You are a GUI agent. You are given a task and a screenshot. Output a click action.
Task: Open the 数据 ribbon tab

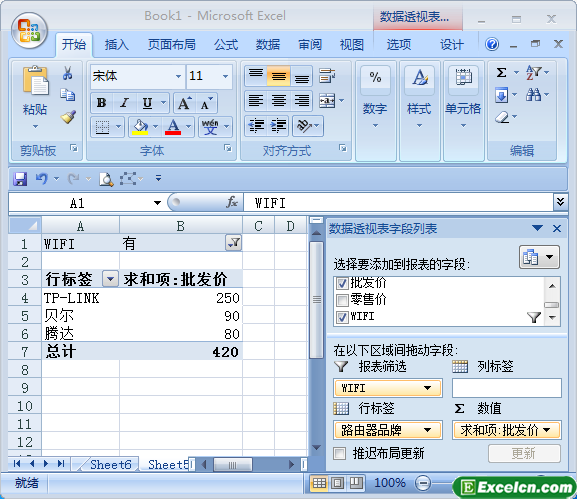pos(268,45)
